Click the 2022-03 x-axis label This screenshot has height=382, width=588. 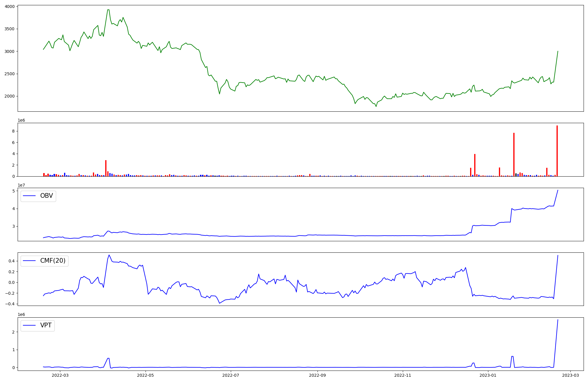tap(60, 375)
